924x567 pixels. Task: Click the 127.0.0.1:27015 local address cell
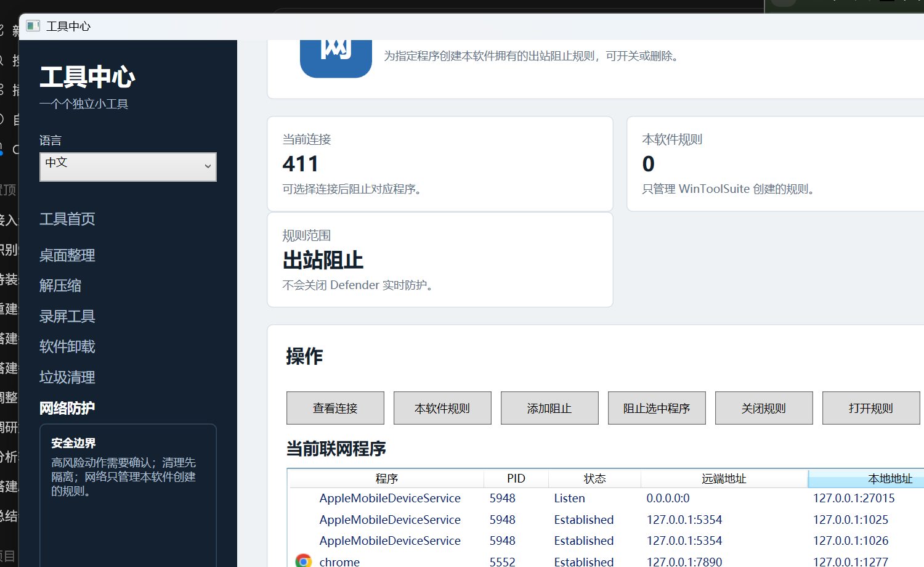[854, 498]
